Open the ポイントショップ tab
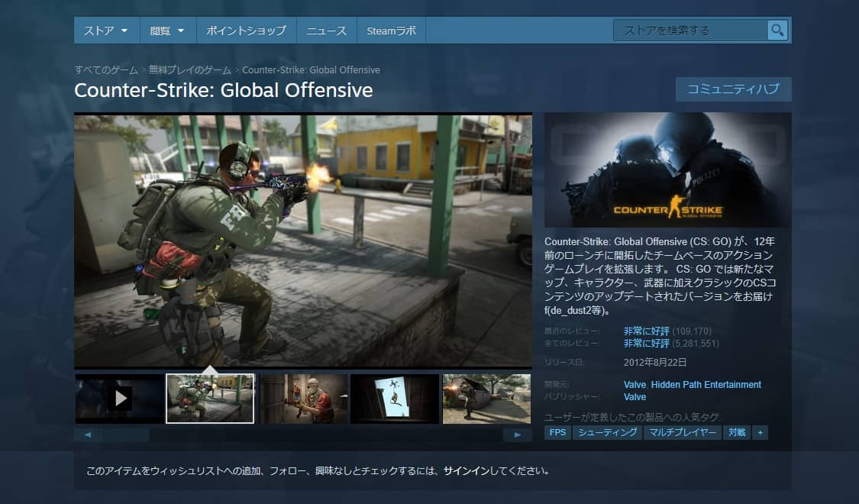 point(246,31)
